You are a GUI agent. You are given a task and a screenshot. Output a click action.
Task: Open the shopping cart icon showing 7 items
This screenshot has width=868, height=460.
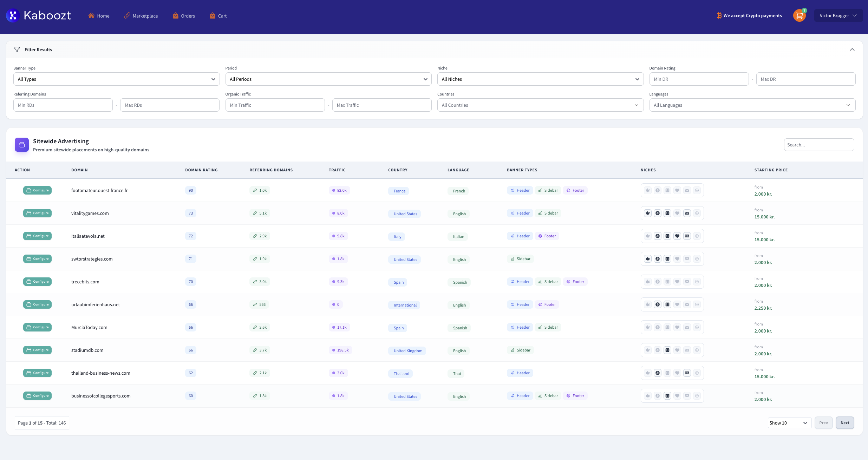800,15
